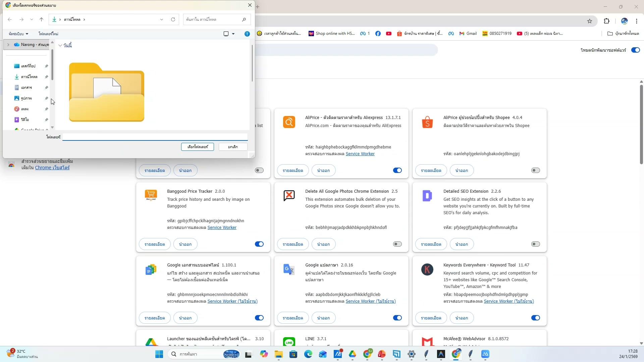Screen dimensions: 644x362
Task: Expand the Narong OneDrive tree item
Action: [x=8, y=45]
